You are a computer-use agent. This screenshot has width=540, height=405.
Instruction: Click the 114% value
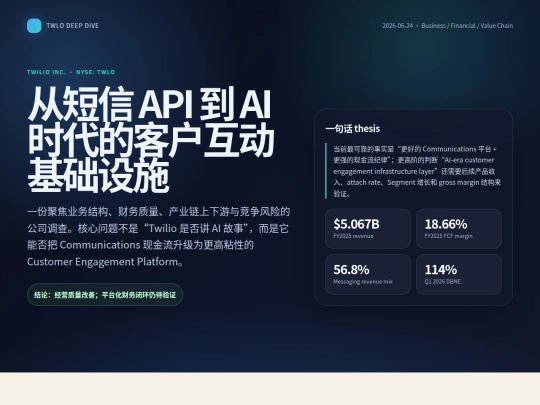[x=441, y=270]
